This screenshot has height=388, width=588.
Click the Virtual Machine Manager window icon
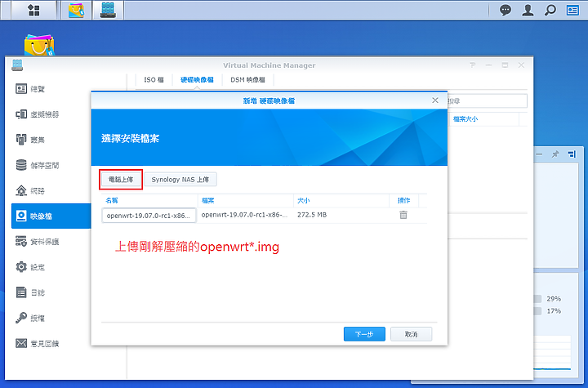coord(17,65)
